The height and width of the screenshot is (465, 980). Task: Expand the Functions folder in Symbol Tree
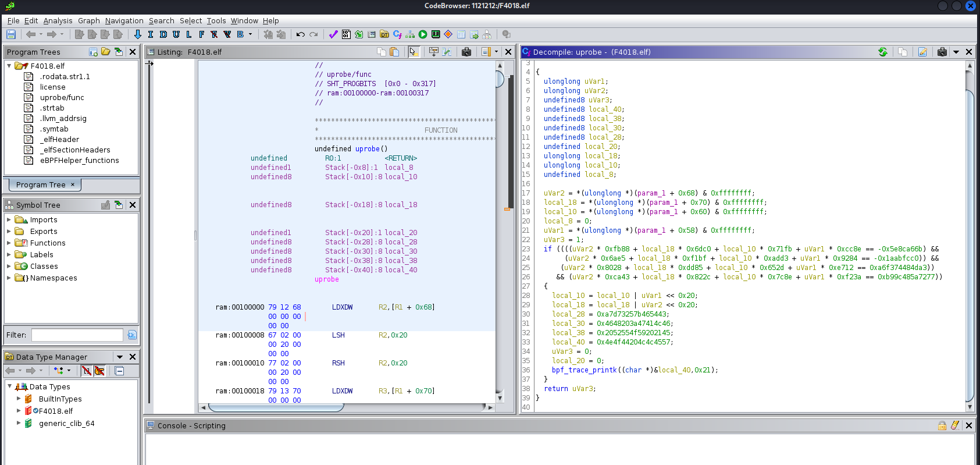[9, 243]
